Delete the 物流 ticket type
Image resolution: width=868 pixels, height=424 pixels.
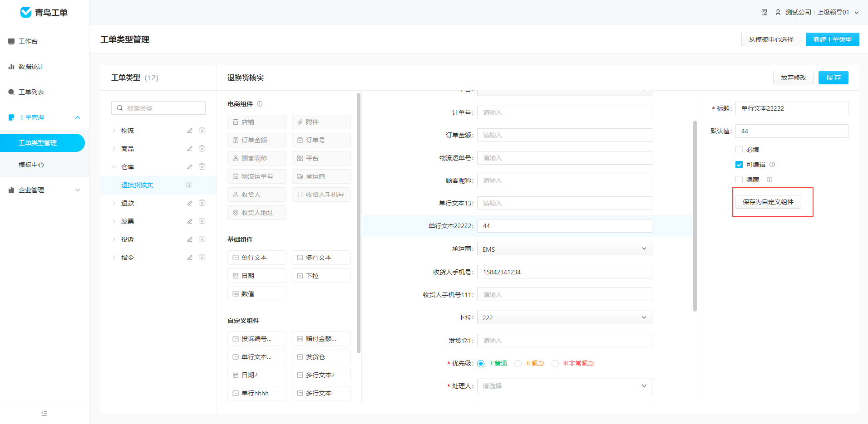(x=202, y=130)
